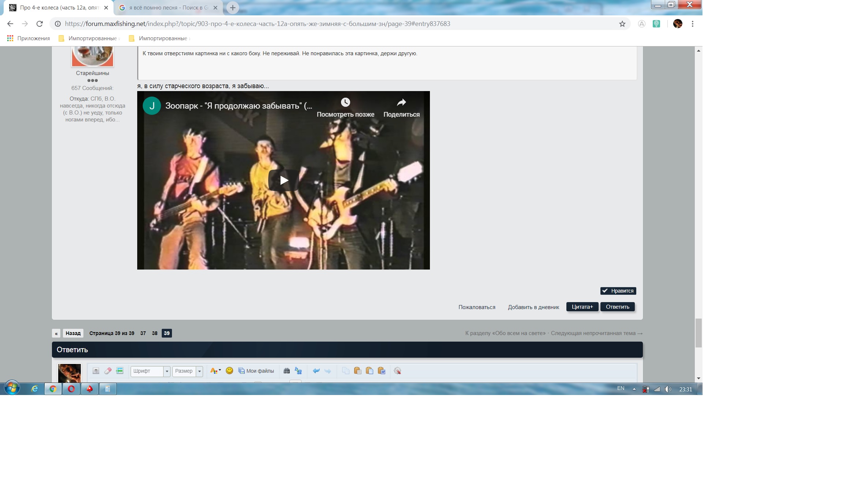Click the Посмотреть позже clock icon
Viewport: 843px width, 504px height.
345,102
